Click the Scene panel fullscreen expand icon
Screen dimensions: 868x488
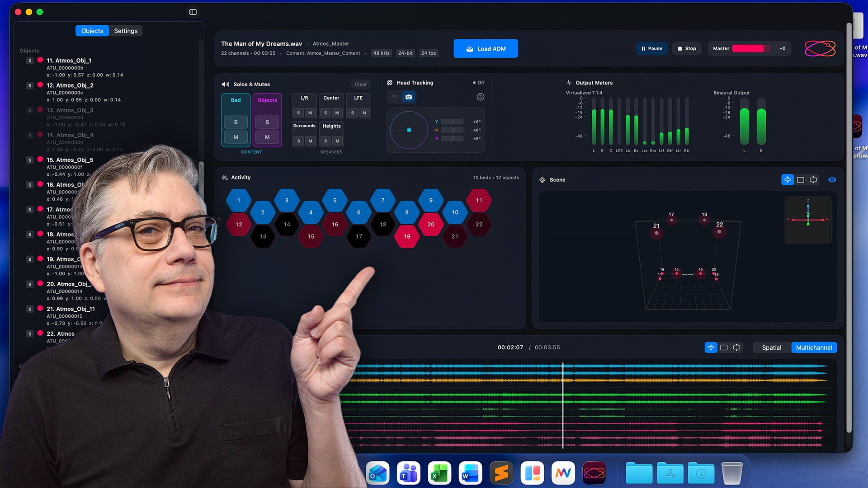tap(813, 180)
